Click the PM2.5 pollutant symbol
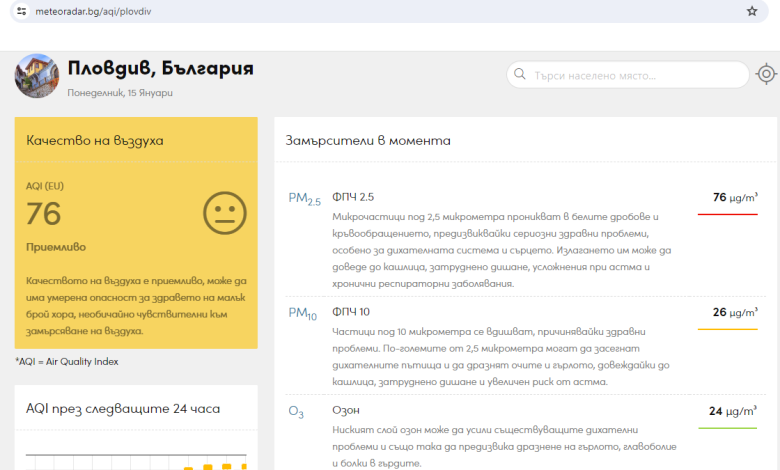The image size is (780, 470). [304, 198]
